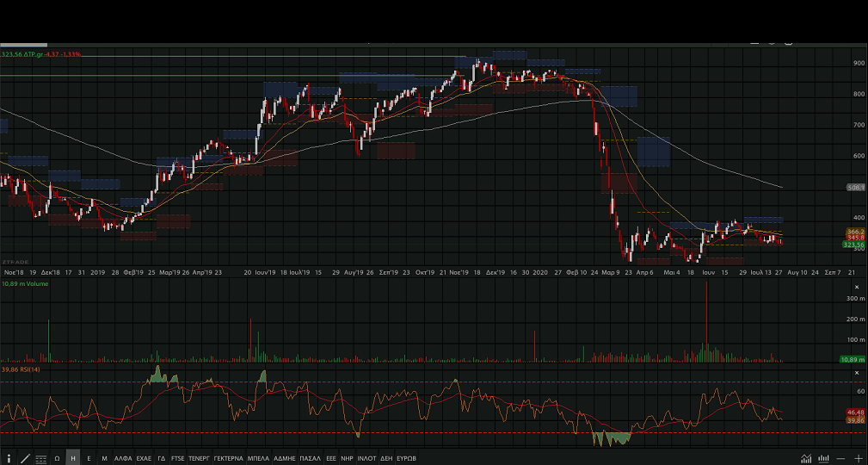
Task: Switch to the H timeframe
Action: 73,458
